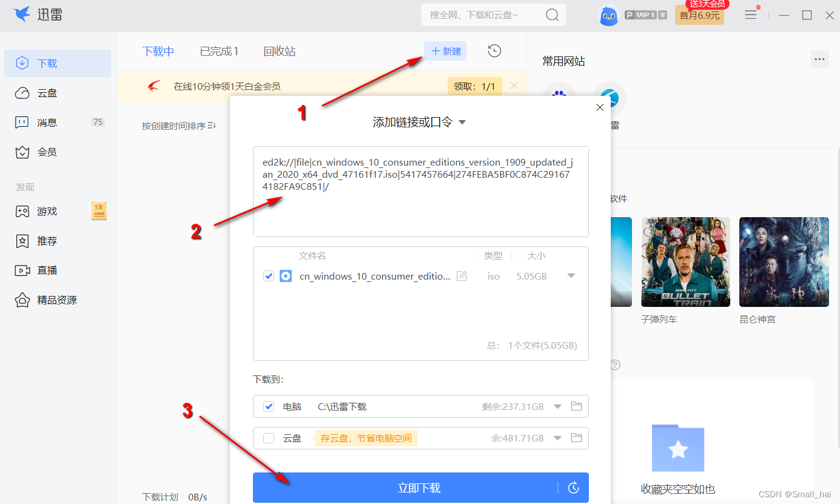
Task: Open scheduled download clock on 立即下载
Action: pyautogui.click(x=573, y=488)
